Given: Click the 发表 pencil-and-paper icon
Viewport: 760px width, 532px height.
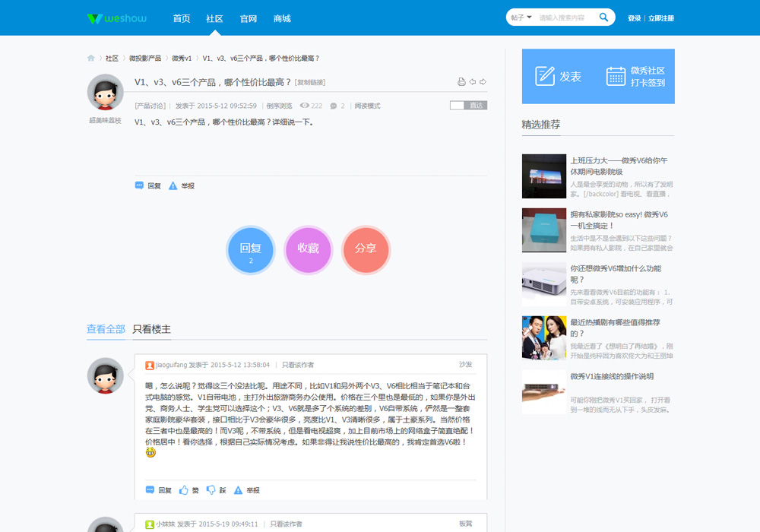Looking at the screenshot, I should click(x=545, y=76).
